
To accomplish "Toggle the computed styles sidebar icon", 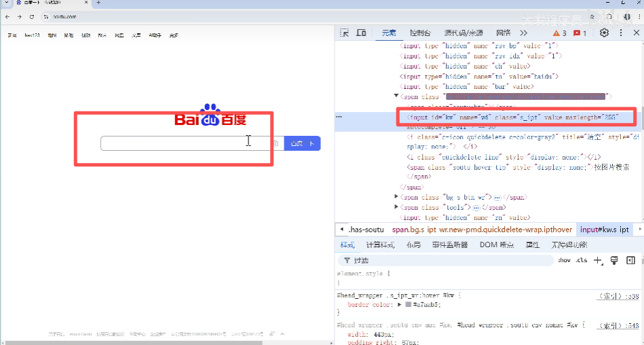I will point(631,260).
